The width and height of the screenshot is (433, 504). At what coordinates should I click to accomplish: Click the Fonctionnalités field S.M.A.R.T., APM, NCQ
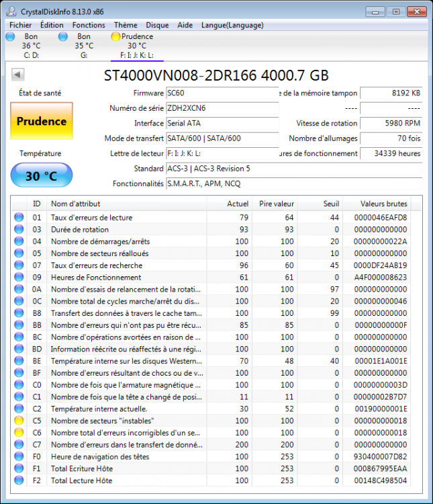(294, 184)
